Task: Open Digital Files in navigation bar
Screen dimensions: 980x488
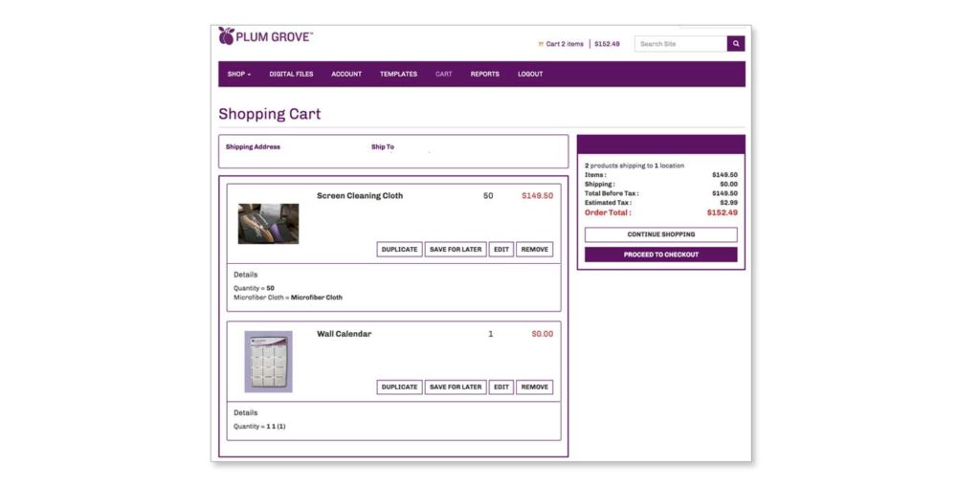Action: click(x=291, y=75)
